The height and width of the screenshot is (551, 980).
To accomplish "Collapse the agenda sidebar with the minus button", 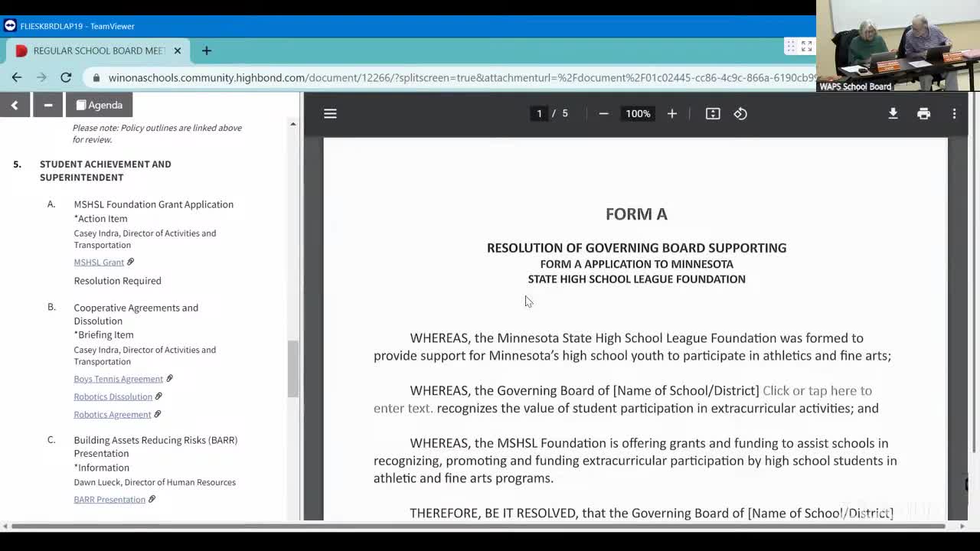I will [x=47, y=105].
